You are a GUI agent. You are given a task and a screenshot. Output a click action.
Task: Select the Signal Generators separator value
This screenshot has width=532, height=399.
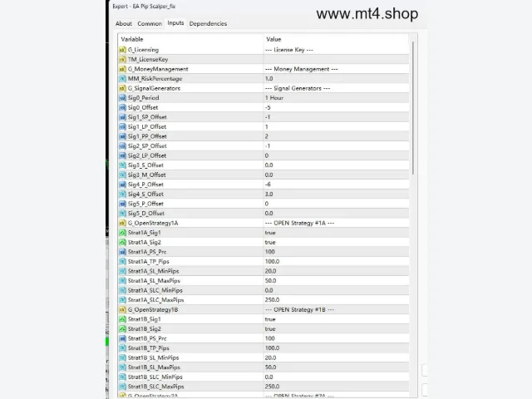pyautogui.click(x=298, y=88)
